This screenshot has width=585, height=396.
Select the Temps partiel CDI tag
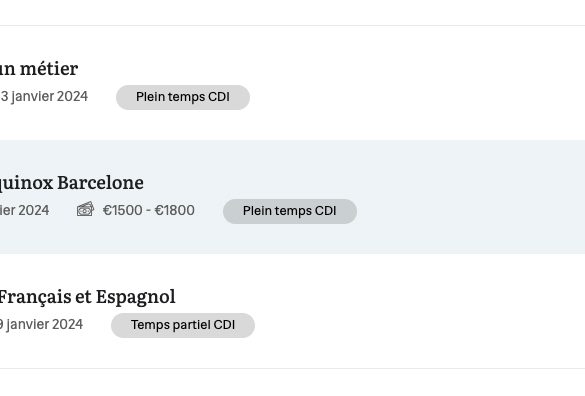(x=183, y=325)
